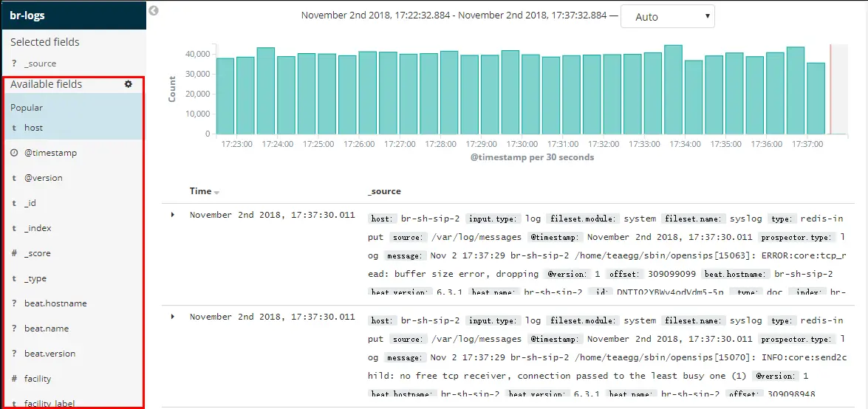The image size is (868, 409).
Task: Select the br-logs index pattern
Action: coord(73,15)
